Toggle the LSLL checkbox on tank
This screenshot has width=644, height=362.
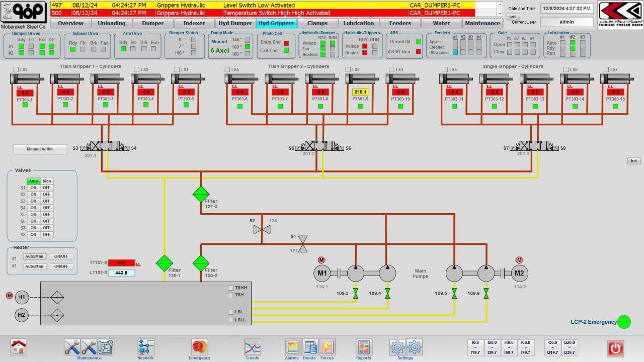[x=230, y=320]
